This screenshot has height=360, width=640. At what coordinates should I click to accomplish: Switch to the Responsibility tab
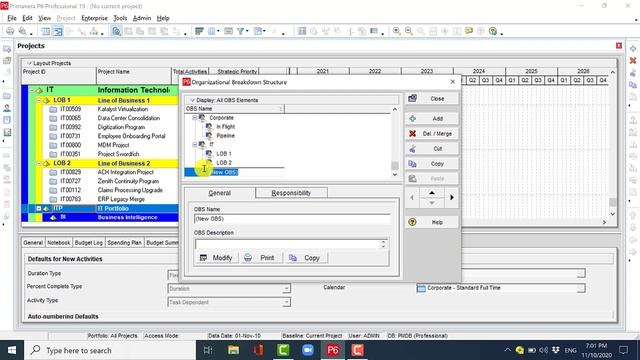tap(291, 193)
